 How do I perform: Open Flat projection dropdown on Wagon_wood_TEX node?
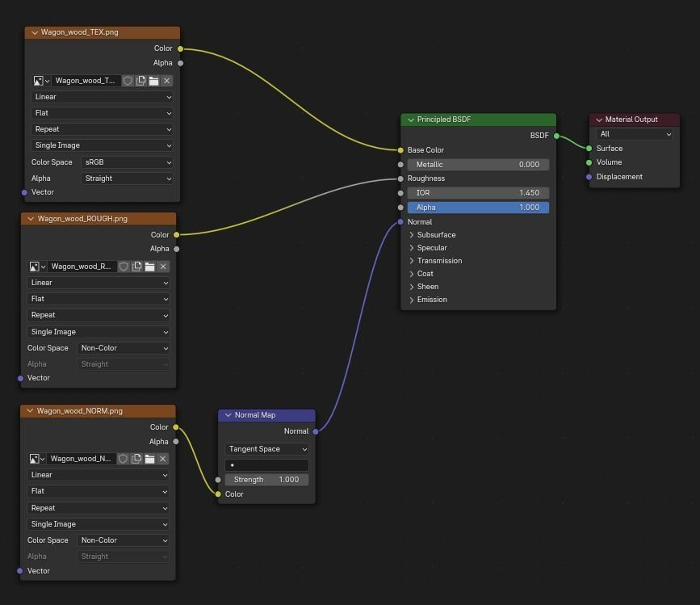[x=103, y=113]
